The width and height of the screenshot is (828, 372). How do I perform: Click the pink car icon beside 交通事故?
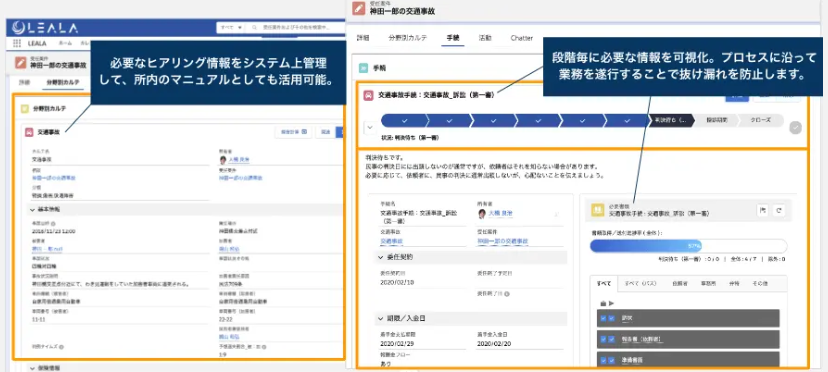click(29, 132)
